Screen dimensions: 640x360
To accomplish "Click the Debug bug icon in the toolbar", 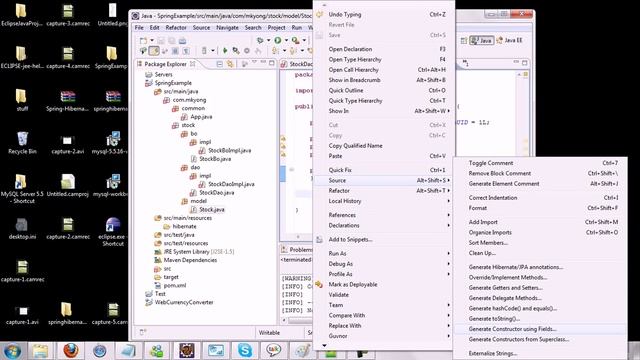I will click(260, 40).
